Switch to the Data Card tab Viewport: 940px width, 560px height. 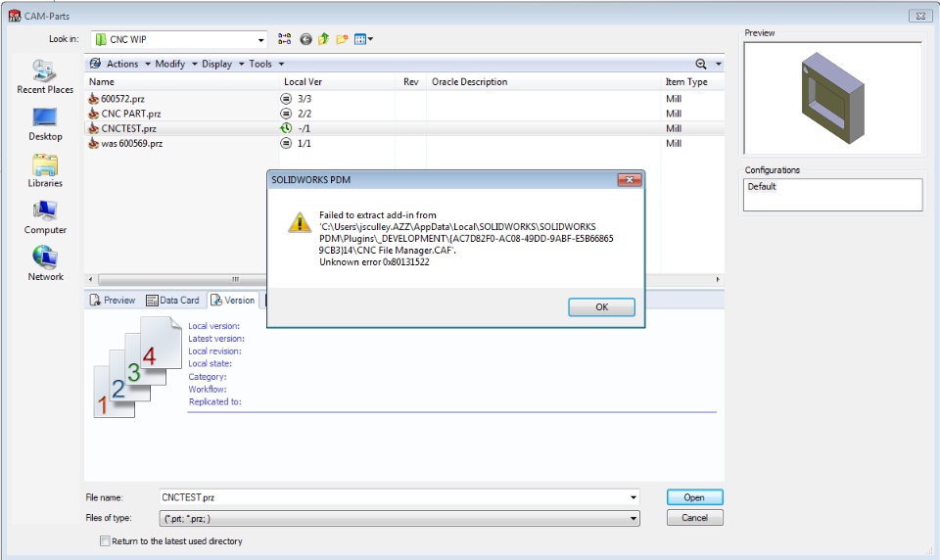tap(172, 300)
